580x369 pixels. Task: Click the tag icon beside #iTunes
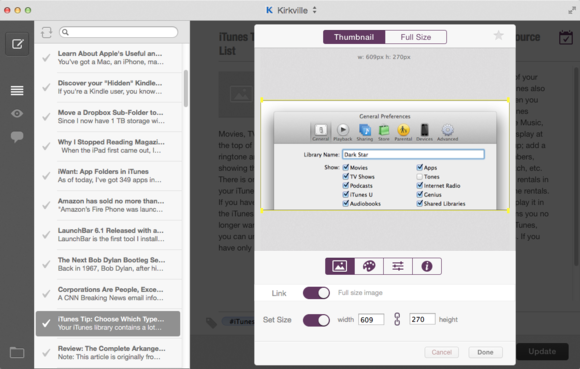[x=212, y=322]
